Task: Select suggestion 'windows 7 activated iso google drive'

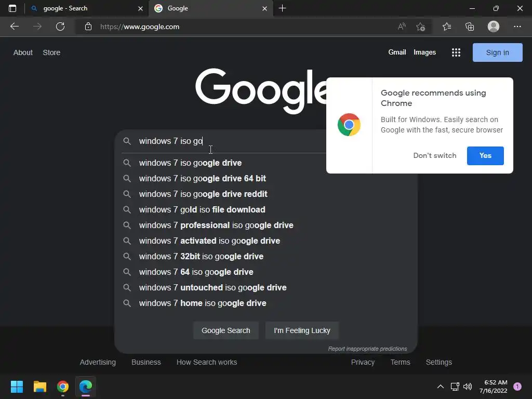Action: click(x=265, y=241)
